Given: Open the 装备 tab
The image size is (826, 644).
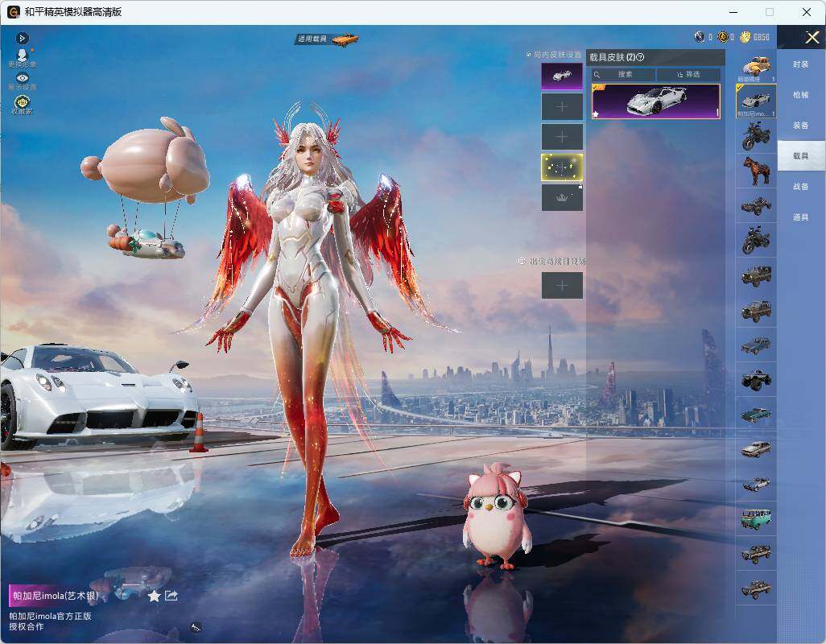Looking at the screenshot, I should pos(801,126).
